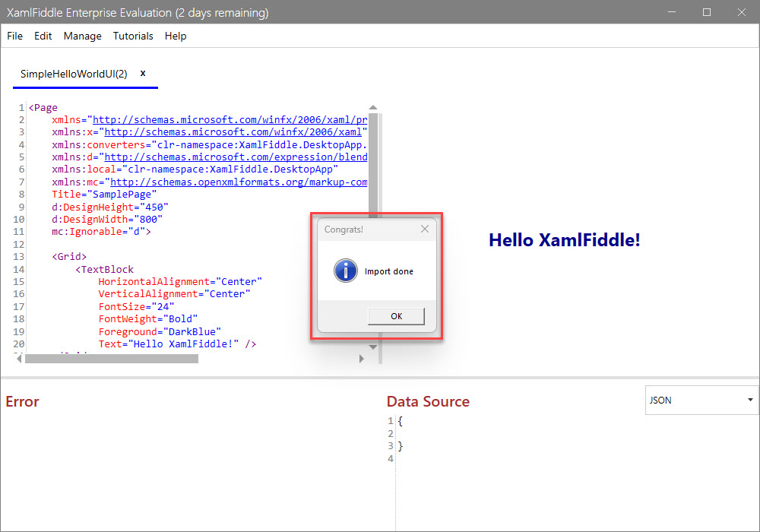Click the blue information icon in dialog
This screenshot has width=760, height=532.
[x=346, y=271]
